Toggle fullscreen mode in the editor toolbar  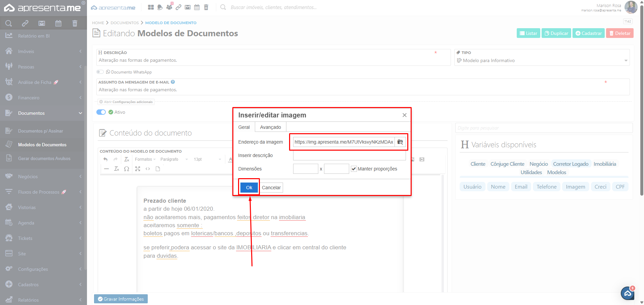pyautogui.click(x=138, y=169)
